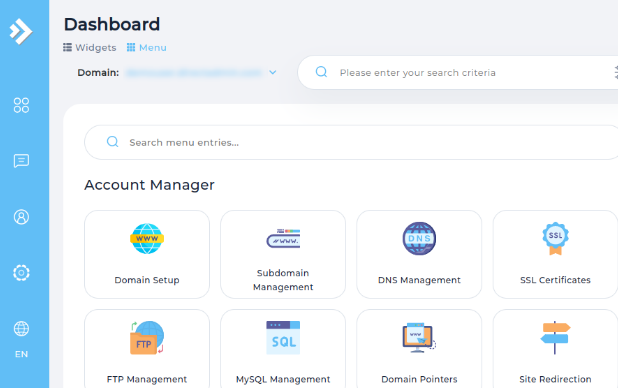The image size is (618, 388).
Task: Click the FTP Management label
Action: [x=147, y=379]
